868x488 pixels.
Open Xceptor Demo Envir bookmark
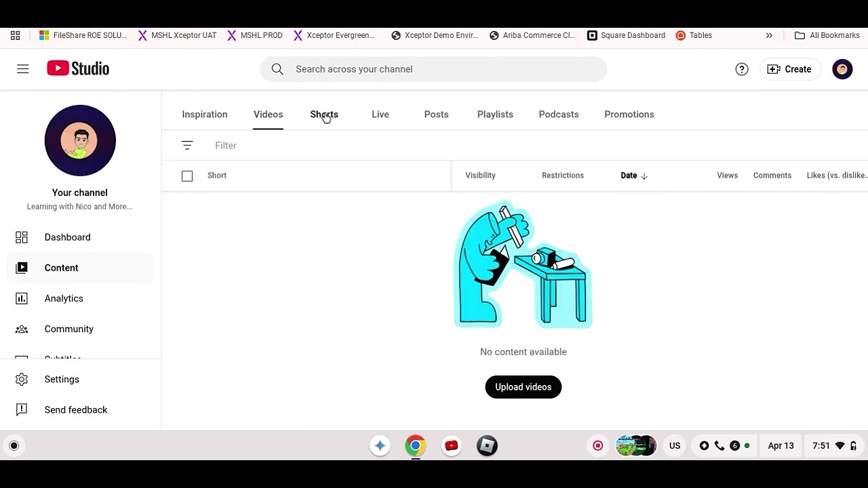[435, 35]
